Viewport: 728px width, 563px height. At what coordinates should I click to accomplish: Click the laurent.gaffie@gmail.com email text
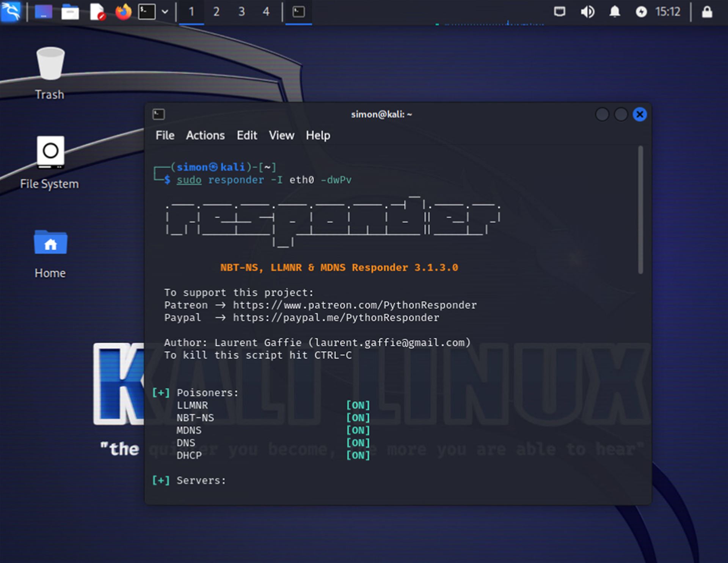point(389,343)
